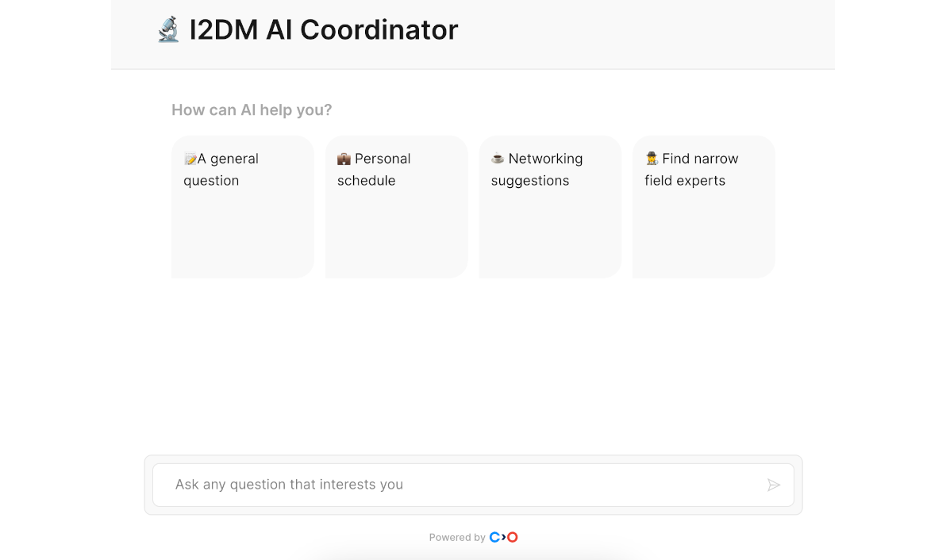Click inside the question input box
The width and height of the screenshot is (946, 560).
[x=397, y=485]
